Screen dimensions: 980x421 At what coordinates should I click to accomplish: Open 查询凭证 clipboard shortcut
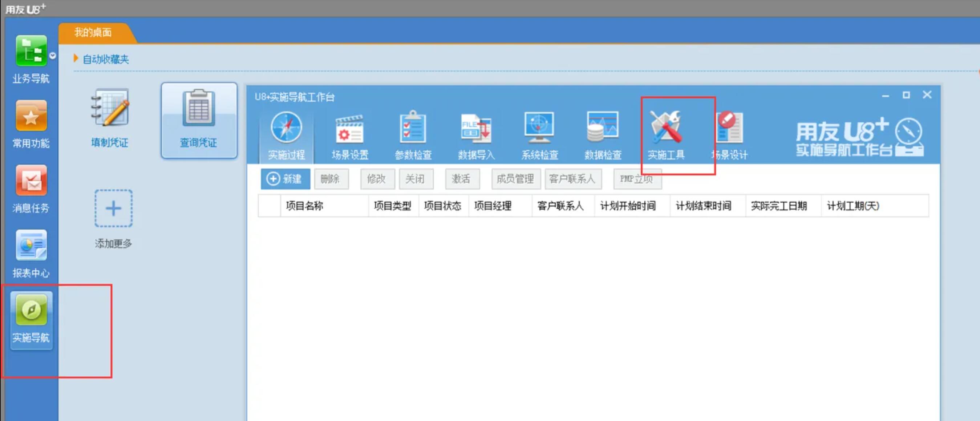[x=199, y=120]
